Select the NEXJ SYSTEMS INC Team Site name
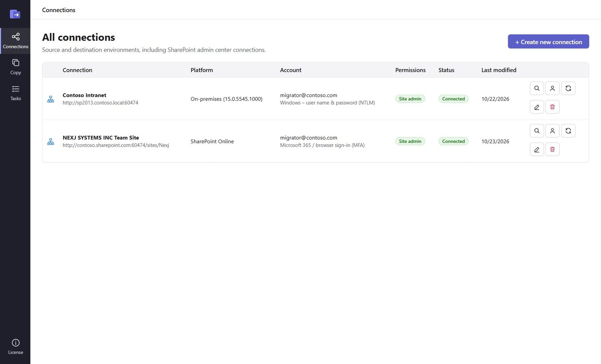The height and width of the screenshot is (364, 601). 101,137
